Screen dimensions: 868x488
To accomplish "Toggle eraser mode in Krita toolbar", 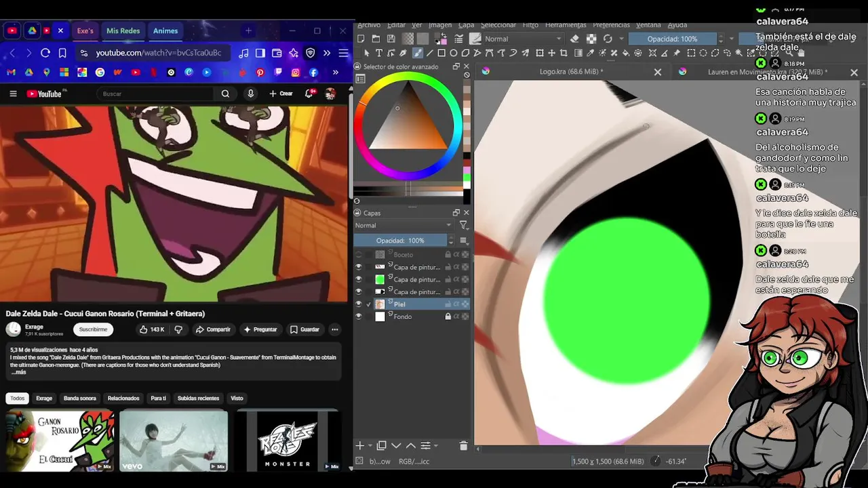I will [x=574, y=39].
